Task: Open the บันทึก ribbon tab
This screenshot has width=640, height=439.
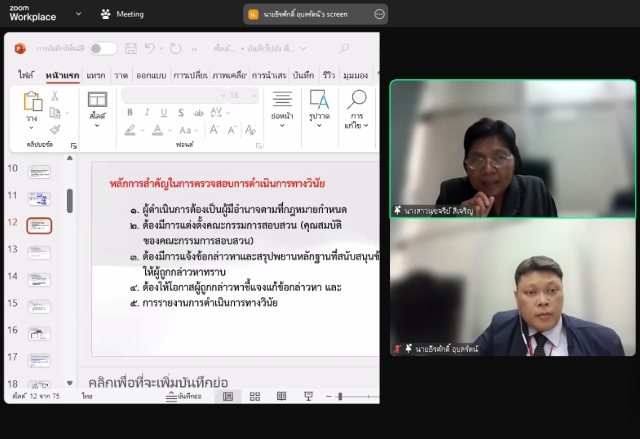Action: (303, 75)
